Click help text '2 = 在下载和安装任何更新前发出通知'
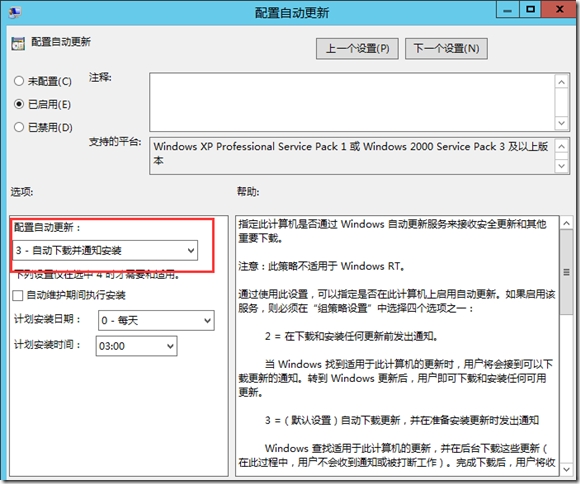Screen dimensions: 580x484 [x=351, y=336]
